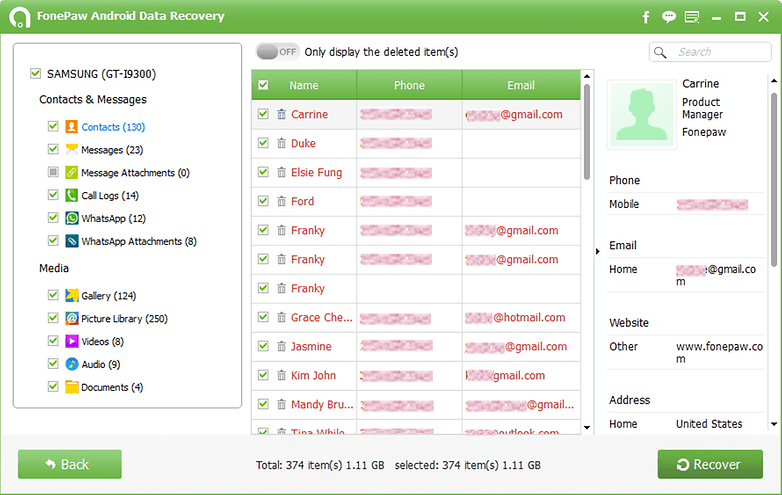
Task: Collapse the detail panel with the arrow
Action: click(597, 252)
